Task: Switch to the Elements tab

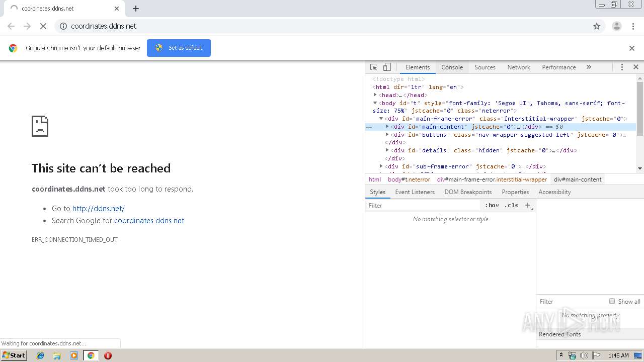Action: (418, 67)
